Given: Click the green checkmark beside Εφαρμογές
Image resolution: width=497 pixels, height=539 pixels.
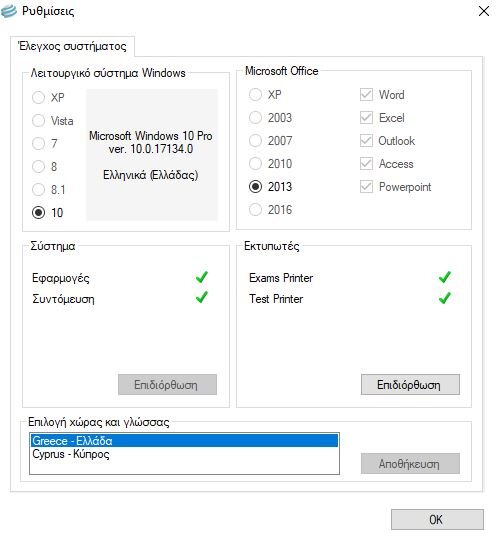Looking at the screenshot, I should tap(202, 277).
